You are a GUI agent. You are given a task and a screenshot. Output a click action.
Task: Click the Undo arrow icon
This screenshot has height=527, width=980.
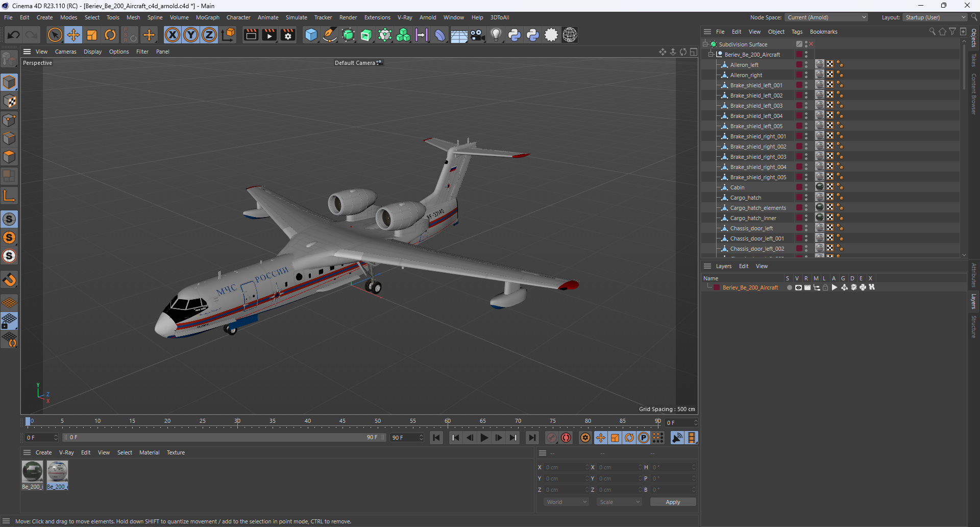(14, 35)
